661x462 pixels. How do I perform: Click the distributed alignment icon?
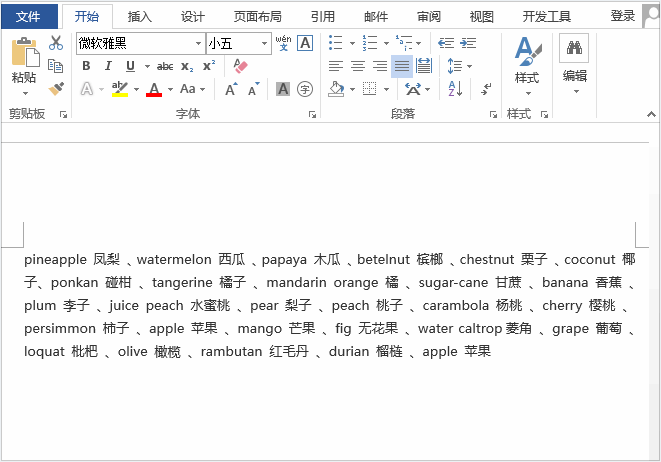point(424,66)
